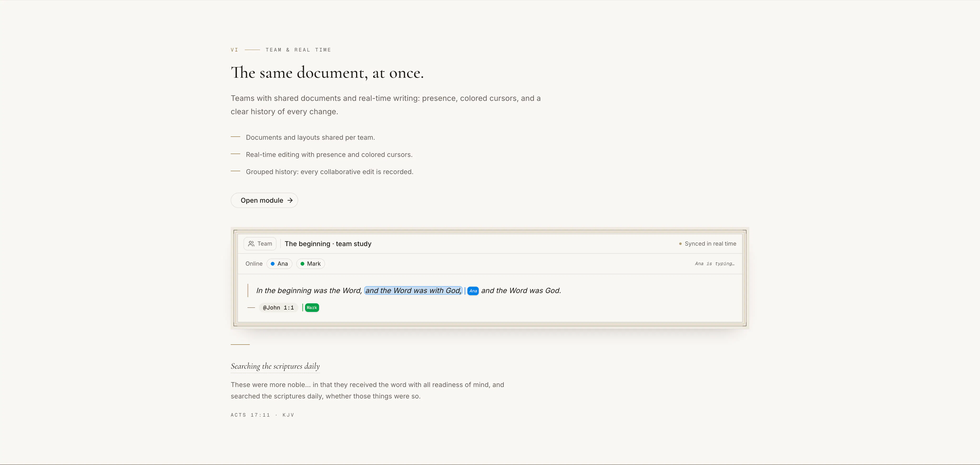Click the title 'The beginning · team study'
Image resolution: width=980 pixels, height=465 pixels.
tap(328, 243)
